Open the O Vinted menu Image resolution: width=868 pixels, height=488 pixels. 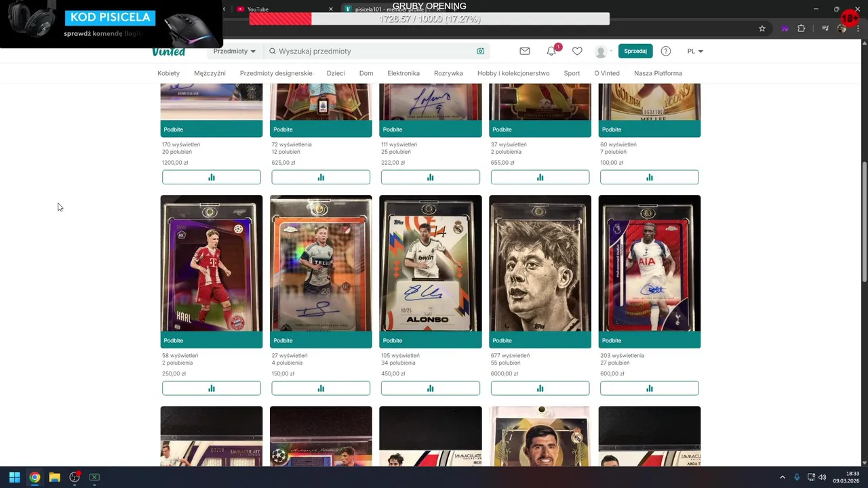click(607, 73)
